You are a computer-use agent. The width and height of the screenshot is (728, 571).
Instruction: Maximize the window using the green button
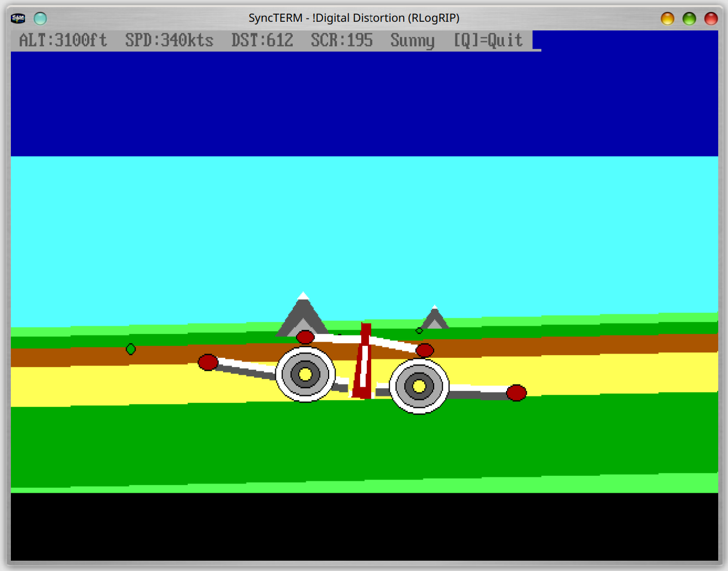click(689, 18)
